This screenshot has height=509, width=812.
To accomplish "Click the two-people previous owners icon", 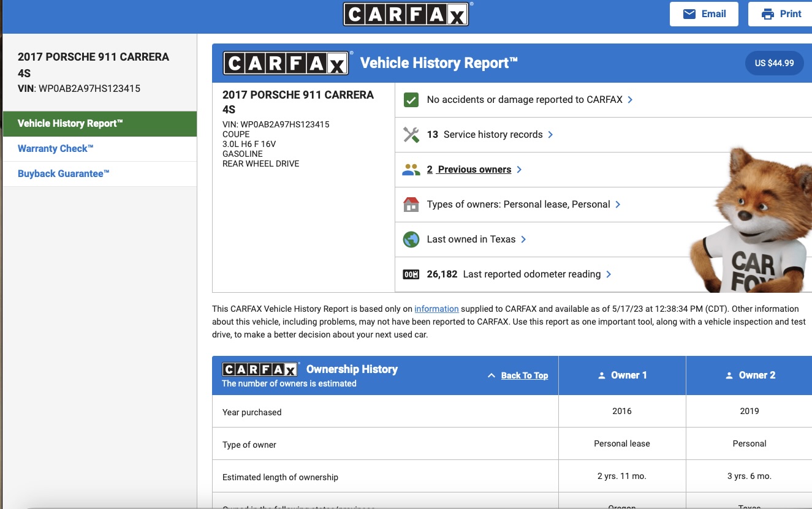I will click(411, 170).
